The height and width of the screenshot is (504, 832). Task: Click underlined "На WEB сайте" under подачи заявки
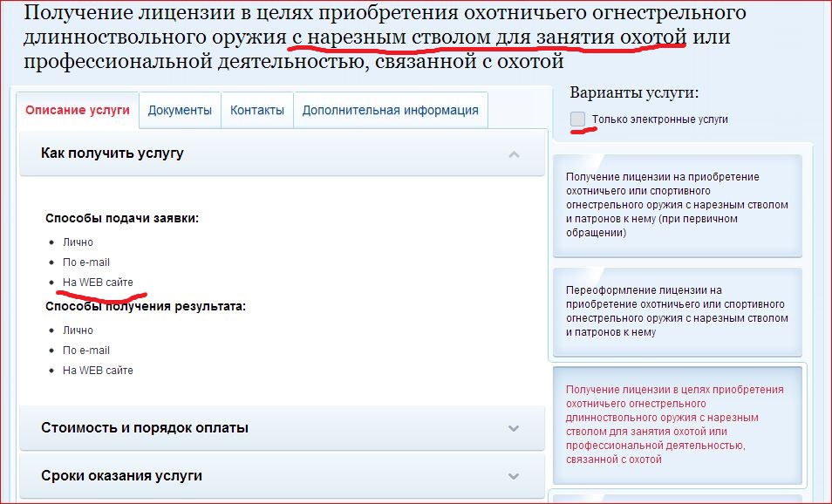tap(98, 283)
